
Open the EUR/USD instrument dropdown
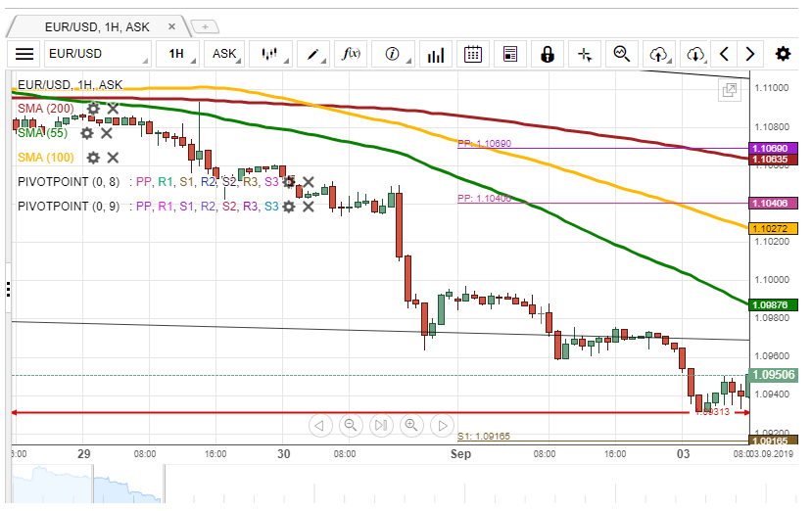(x=97, y=54)
